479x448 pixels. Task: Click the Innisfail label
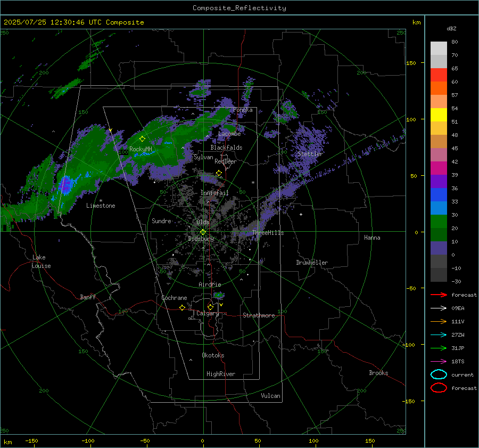point(214,193)
